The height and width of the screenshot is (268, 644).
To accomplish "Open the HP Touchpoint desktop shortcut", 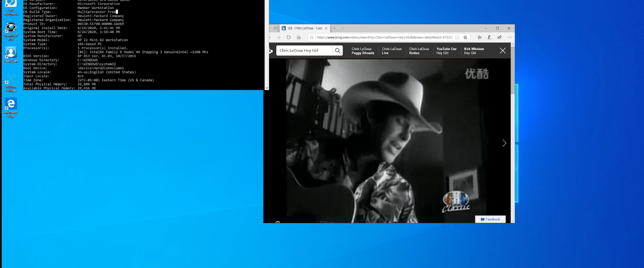I will tap(11, 7).
